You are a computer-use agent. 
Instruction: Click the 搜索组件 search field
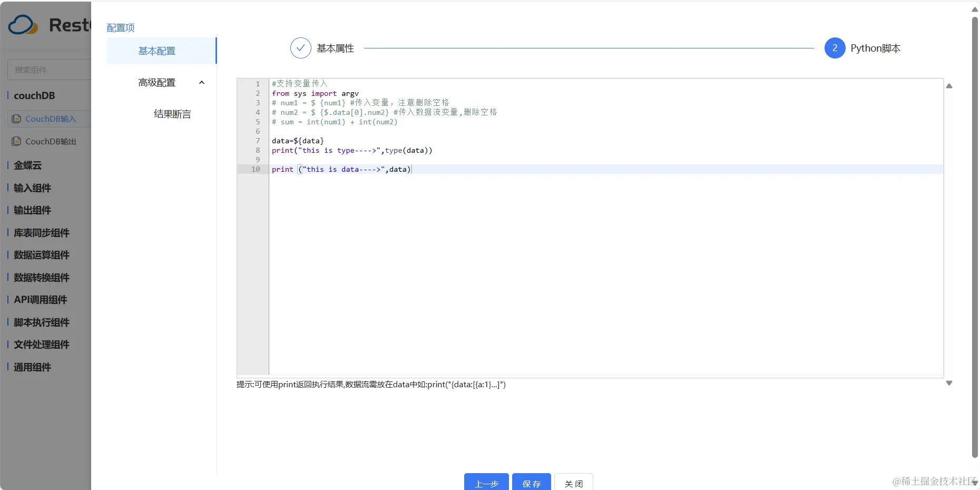point(50,70)
